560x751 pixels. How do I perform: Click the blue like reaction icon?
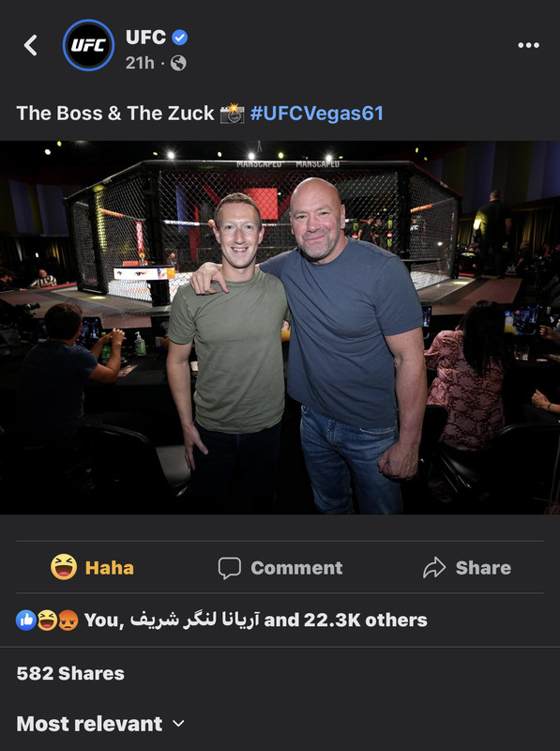pos(26,621)
